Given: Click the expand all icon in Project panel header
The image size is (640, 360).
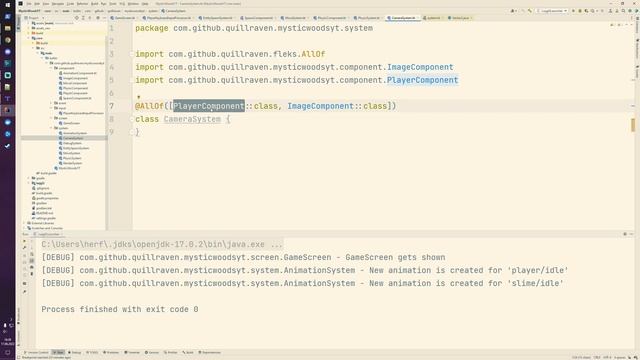Looking at the screenshot, I should tap(83, 18).
